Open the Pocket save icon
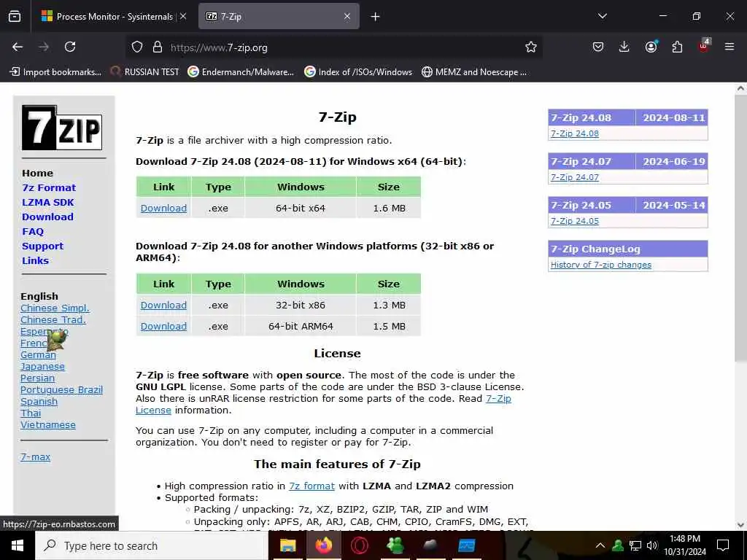This screenshot has height=560, width=747. pyautogui.click(x=598, y=47)
